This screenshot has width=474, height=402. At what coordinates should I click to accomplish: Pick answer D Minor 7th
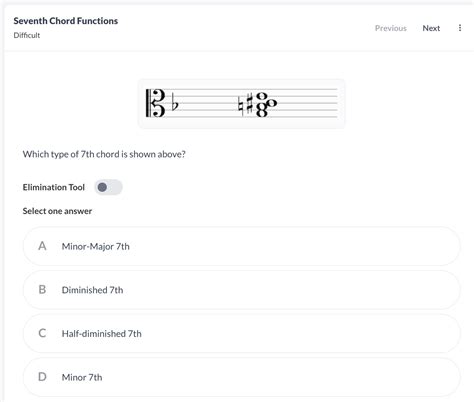[x=242, y=377]
